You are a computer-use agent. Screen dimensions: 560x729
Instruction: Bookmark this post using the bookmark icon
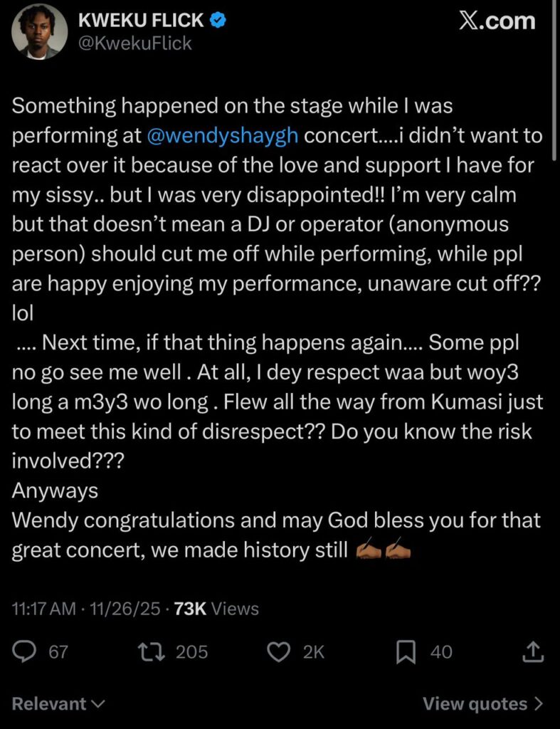click(406, 651)
